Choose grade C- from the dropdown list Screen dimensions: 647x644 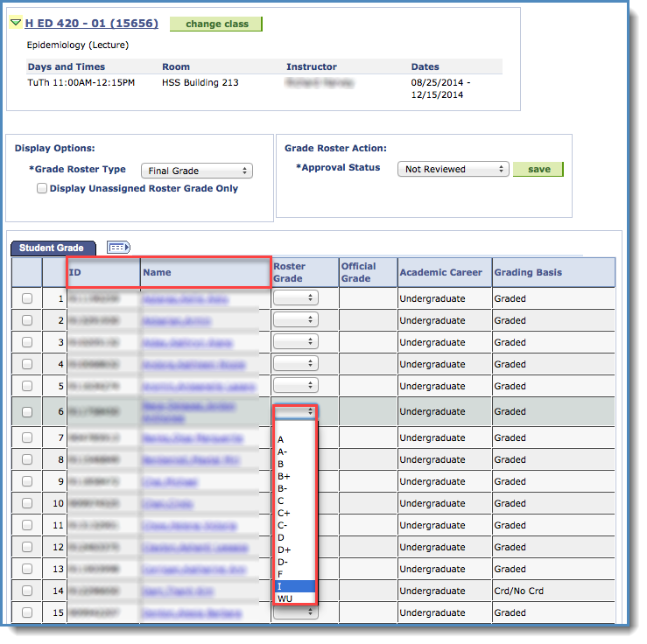pyautogui.click(x=295, y=525)
